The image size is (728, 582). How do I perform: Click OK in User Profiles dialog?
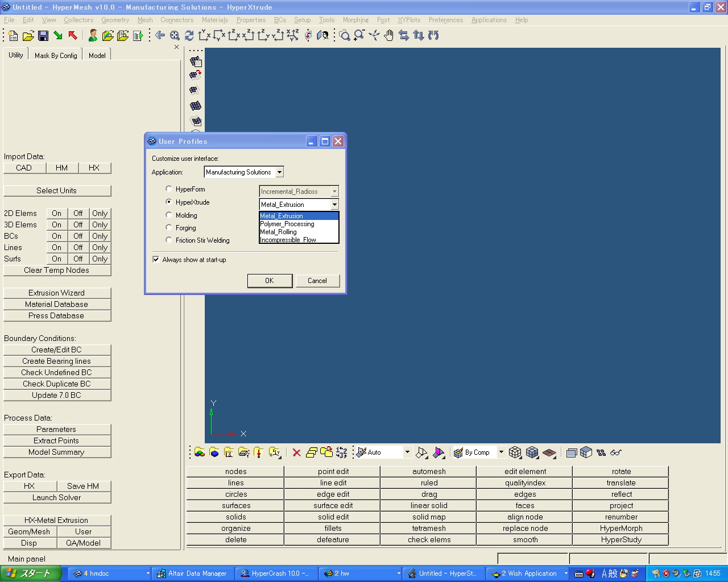[x=270, y=281]
